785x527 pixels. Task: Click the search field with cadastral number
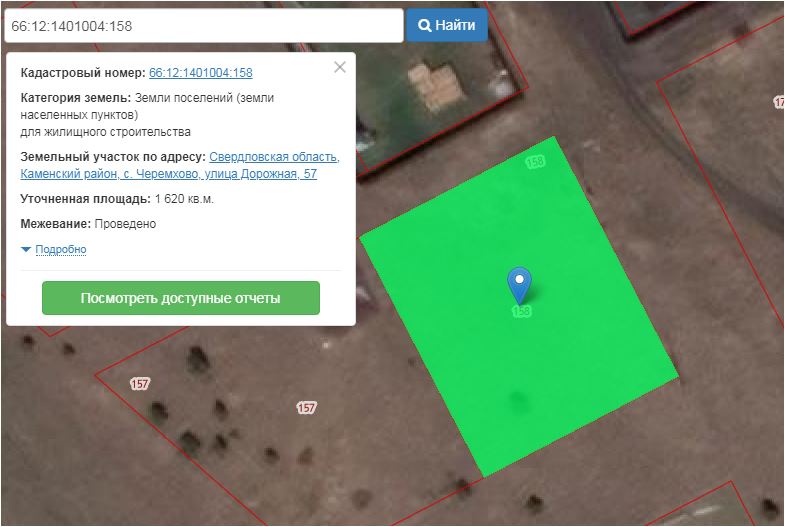[204, 26]
